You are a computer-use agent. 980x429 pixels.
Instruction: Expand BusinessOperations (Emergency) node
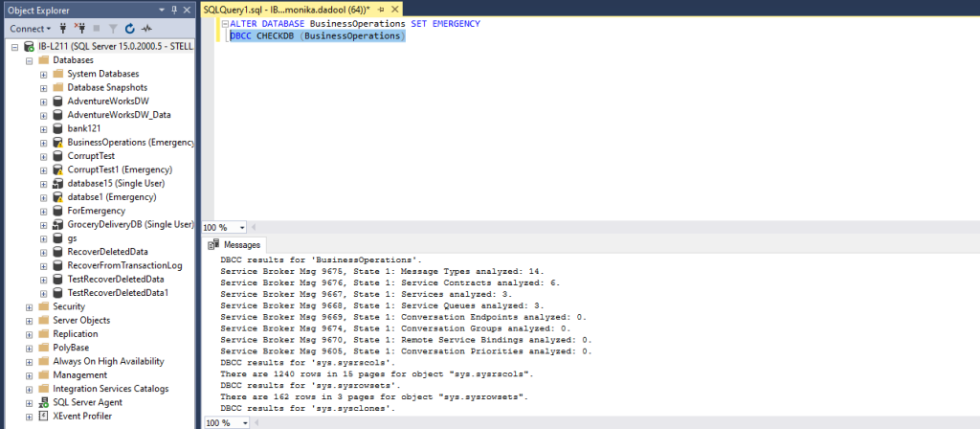[43, 143]
